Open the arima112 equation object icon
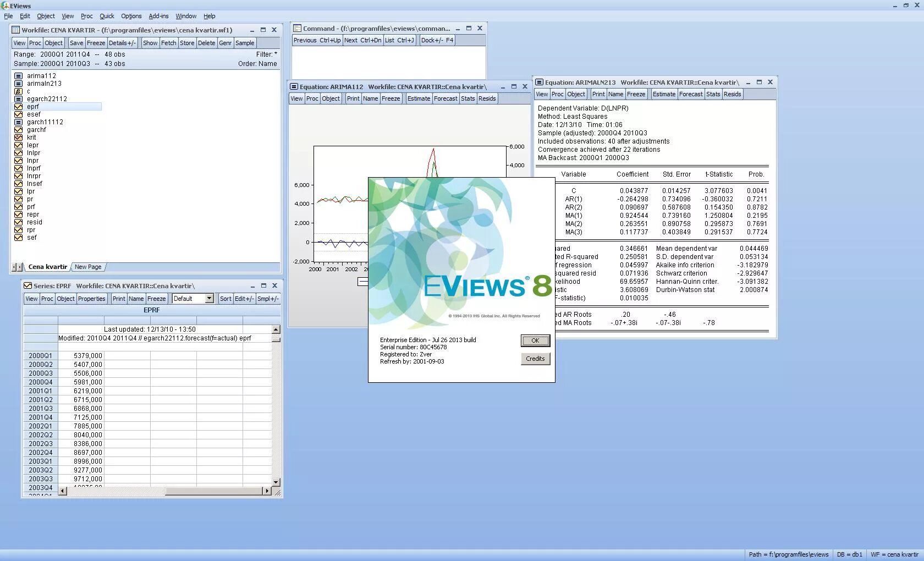 pos(18,75)
